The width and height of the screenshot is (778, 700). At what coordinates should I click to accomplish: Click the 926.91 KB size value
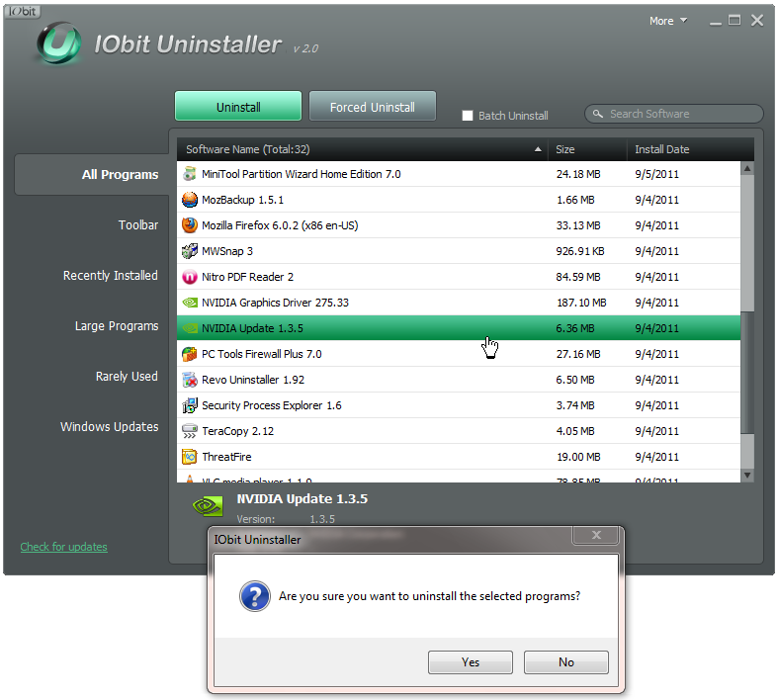(x=580, y=251)
